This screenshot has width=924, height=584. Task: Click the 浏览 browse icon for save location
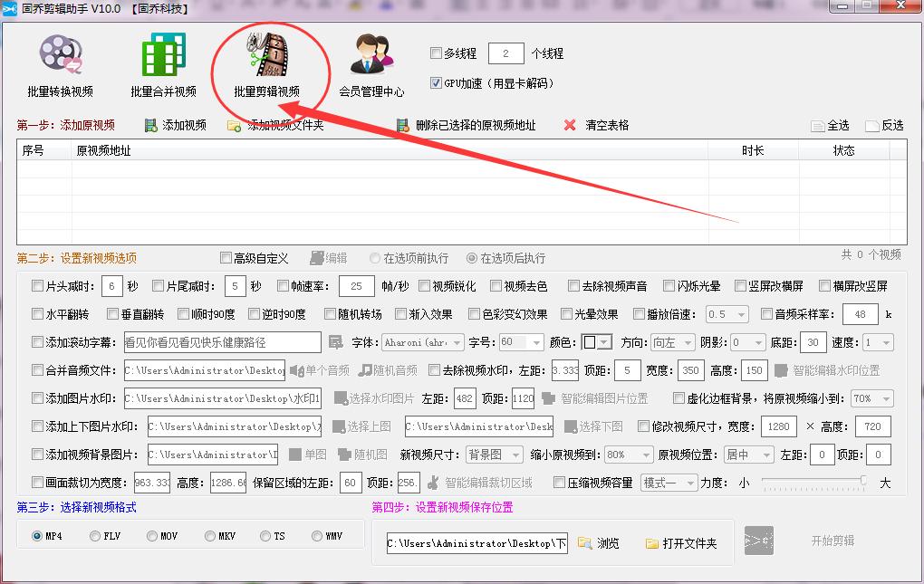585,543
